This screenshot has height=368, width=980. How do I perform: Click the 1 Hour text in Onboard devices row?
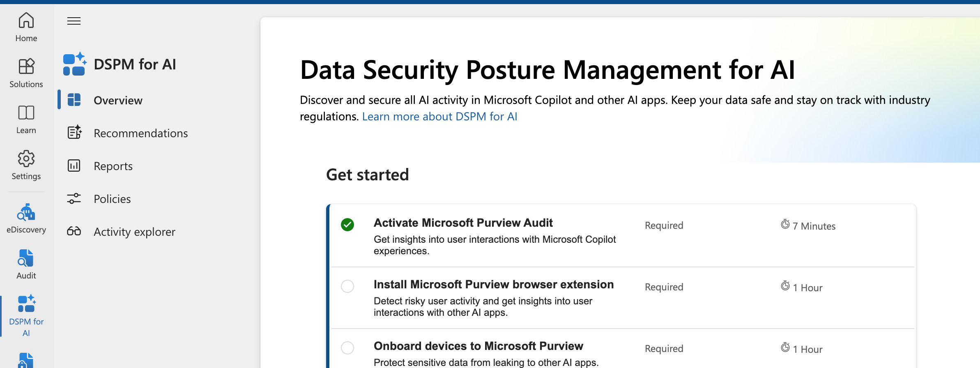click(807, 349)
